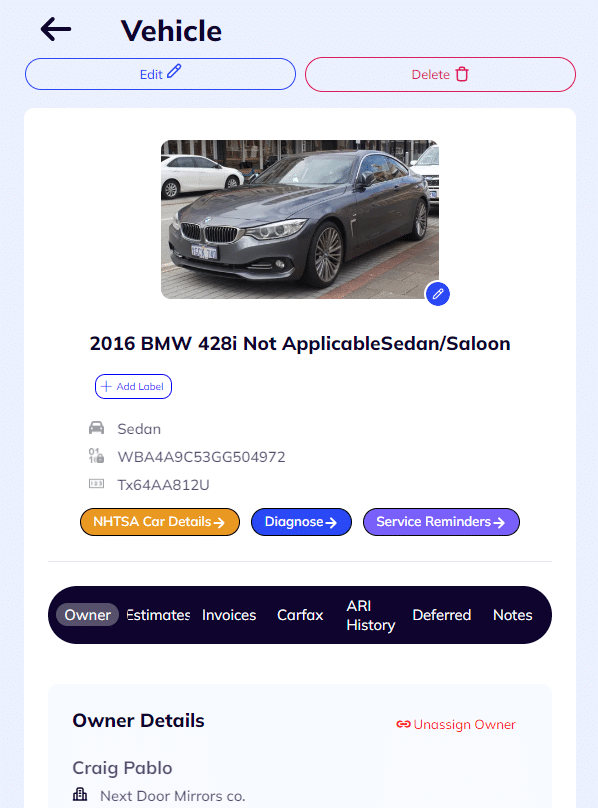Click the sedan car type icon

(96, 428)
